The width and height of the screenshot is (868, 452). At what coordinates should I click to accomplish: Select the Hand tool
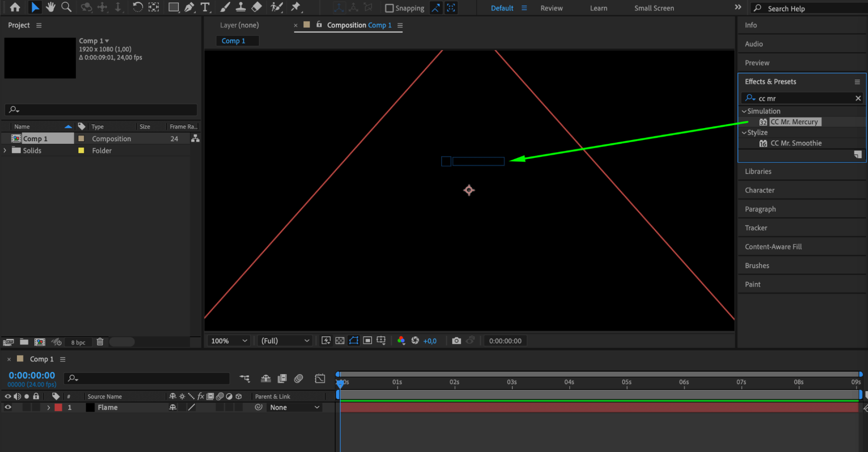point(50,7)
